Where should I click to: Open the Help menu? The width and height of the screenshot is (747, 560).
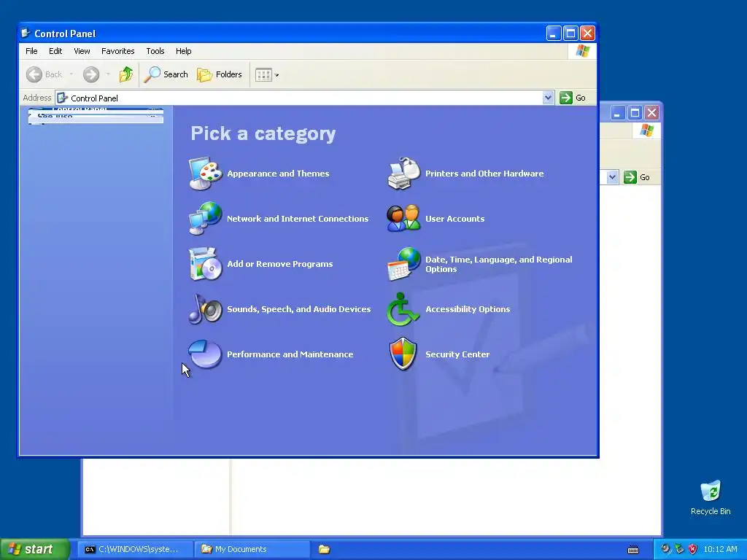[x=183, y=51]
